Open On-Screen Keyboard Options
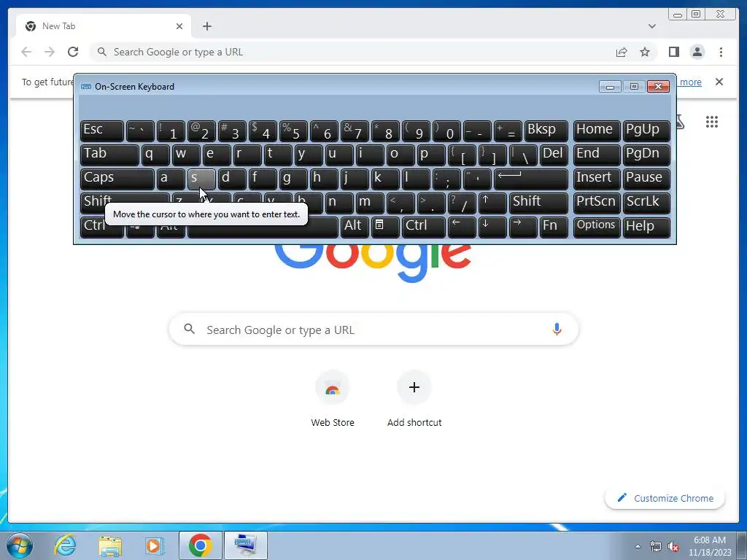This screenshot has width=747, height=560. (x=597, y=227)
